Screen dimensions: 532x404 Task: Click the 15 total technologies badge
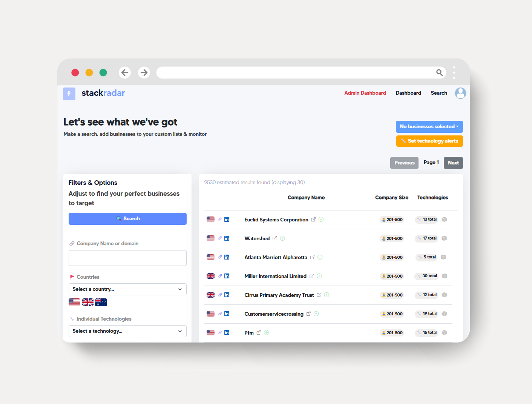(x=426, y=333)
